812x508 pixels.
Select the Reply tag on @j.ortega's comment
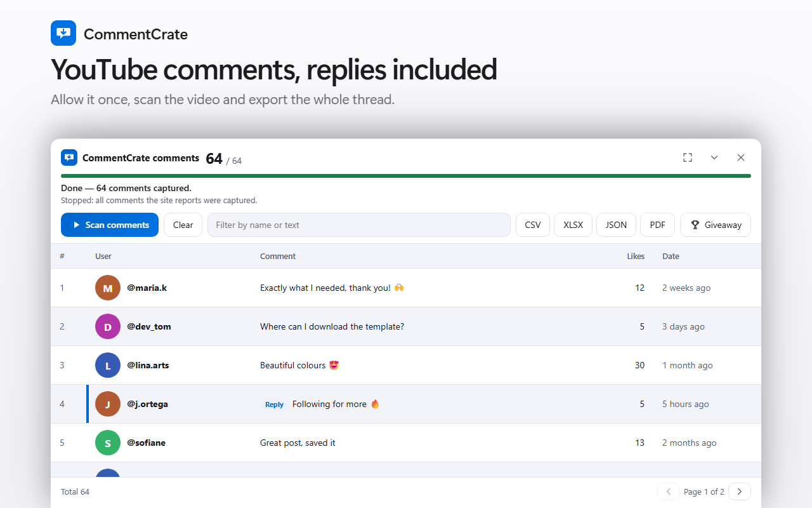click(275, 404)
